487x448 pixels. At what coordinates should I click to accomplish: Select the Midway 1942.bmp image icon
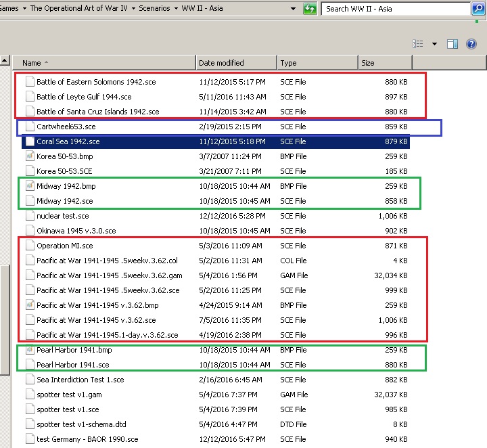pos(30,186)
